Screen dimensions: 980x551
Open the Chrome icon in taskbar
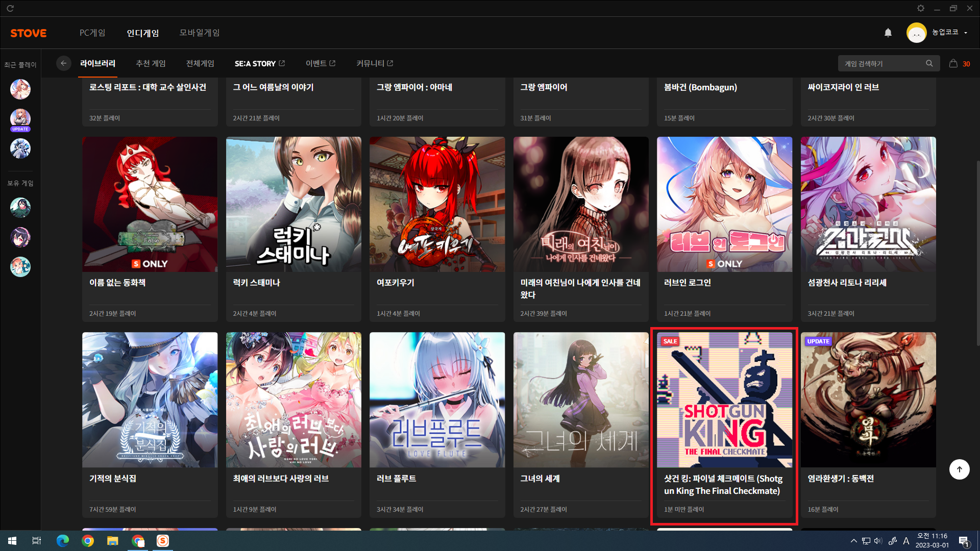tap(88, 541)
